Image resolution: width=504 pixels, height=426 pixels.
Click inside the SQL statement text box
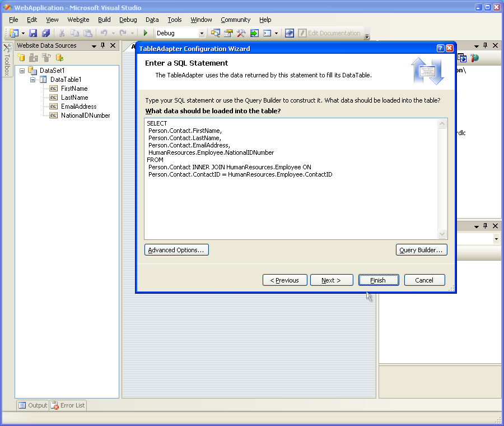point(291,207)
